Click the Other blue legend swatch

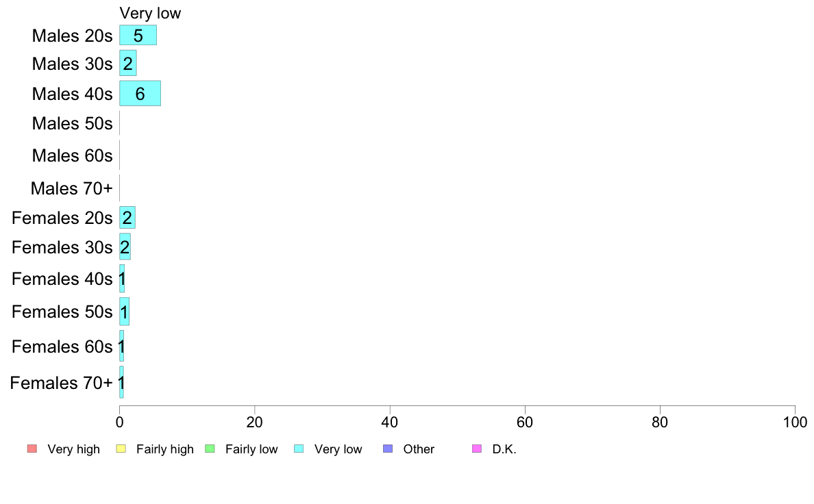[388, 449]
